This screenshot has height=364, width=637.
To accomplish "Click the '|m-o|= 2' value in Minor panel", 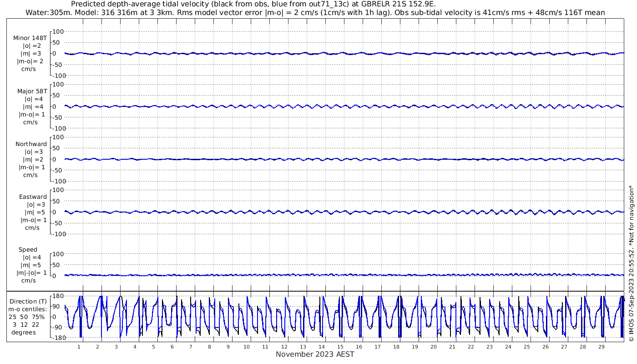I will 30,61.
